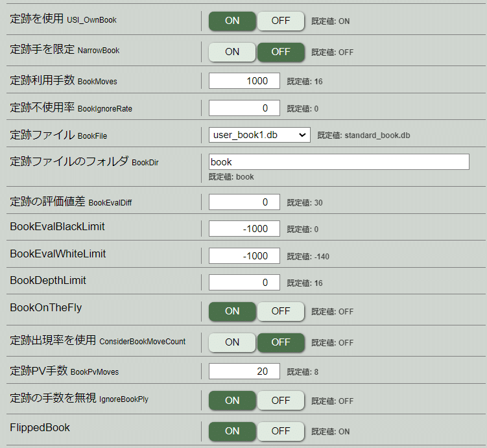Focus the BookDir folder text field
Viewport: 487px width, 448px height.
pos(339,161)
